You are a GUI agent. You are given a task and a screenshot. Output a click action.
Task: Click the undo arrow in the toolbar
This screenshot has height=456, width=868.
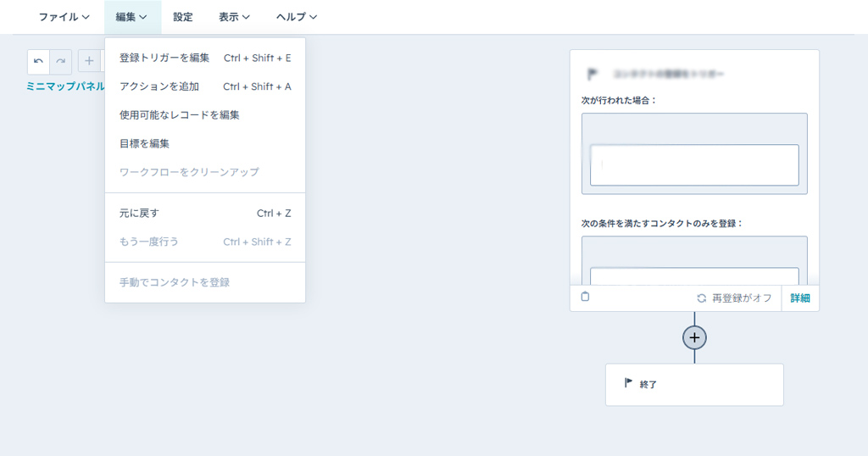click(x=38, y=61)
